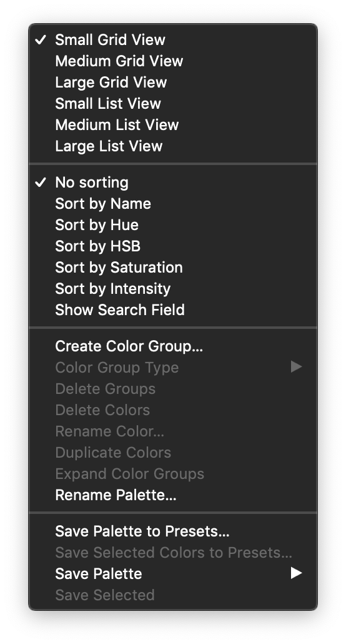Choose Sort by HSB
This screenshot has width=346, height=644.
(x=173, y=246)
